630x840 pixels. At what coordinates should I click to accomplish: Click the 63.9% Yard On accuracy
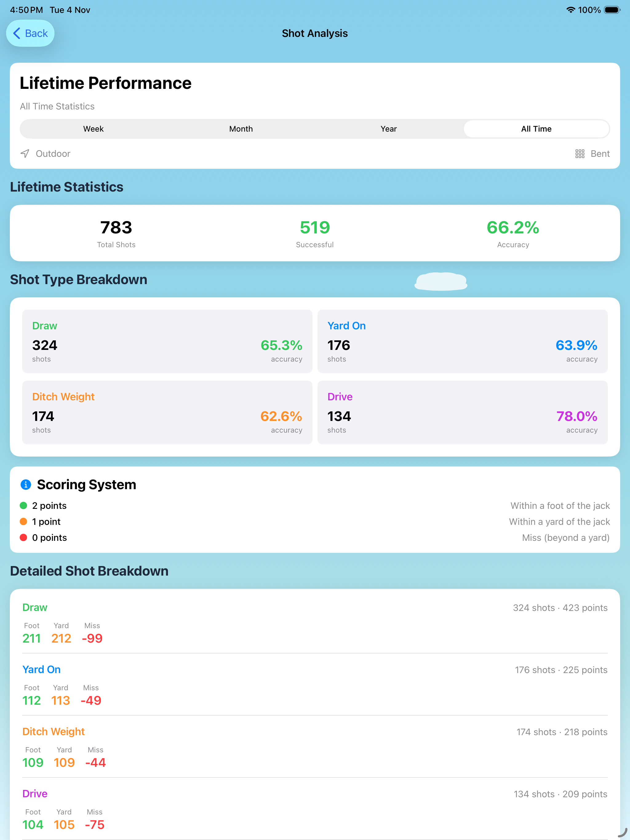click(576, 345)
